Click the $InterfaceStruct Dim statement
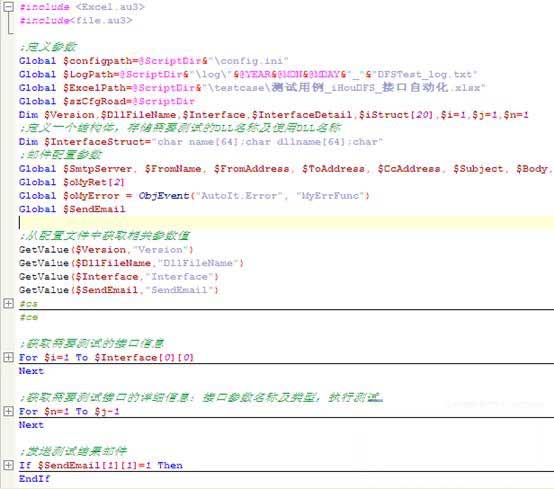Screen dimensions: 554x489 pos(201,142)
